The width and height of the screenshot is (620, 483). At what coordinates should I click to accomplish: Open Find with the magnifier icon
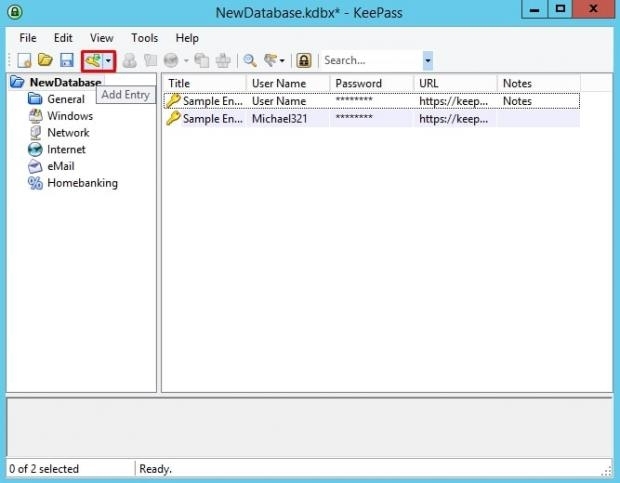click(x=250, y=60)
